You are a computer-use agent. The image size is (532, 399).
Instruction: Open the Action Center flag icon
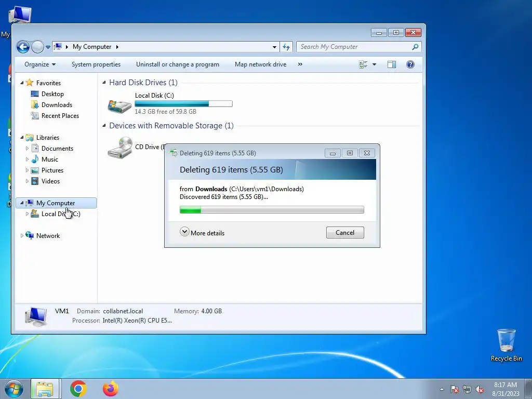(x=454, y=389)
